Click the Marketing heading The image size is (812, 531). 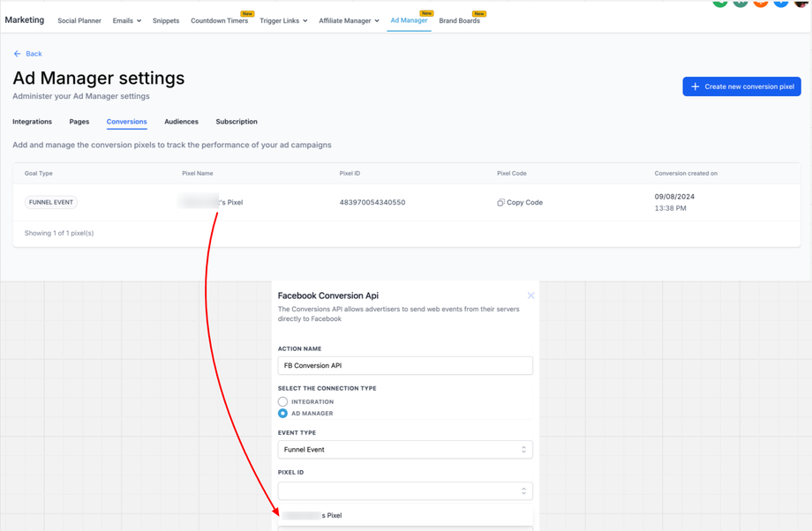click(25, 19)
